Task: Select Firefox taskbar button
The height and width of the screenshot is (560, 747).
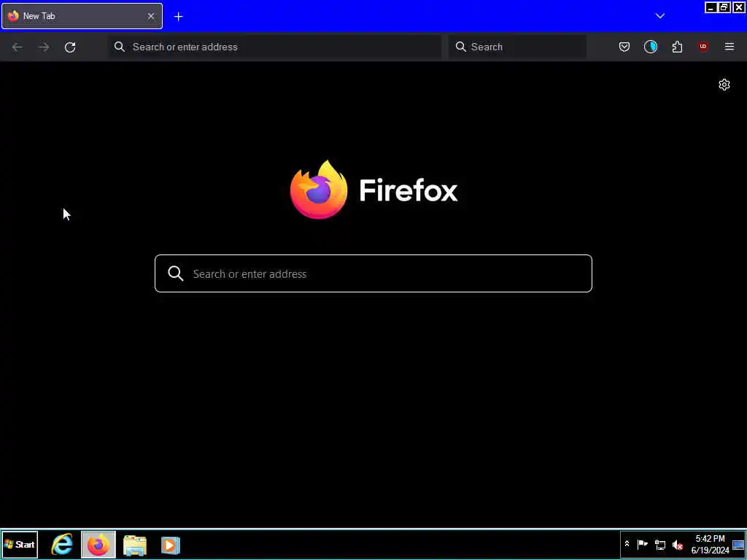Action: [x=98, y=544]
